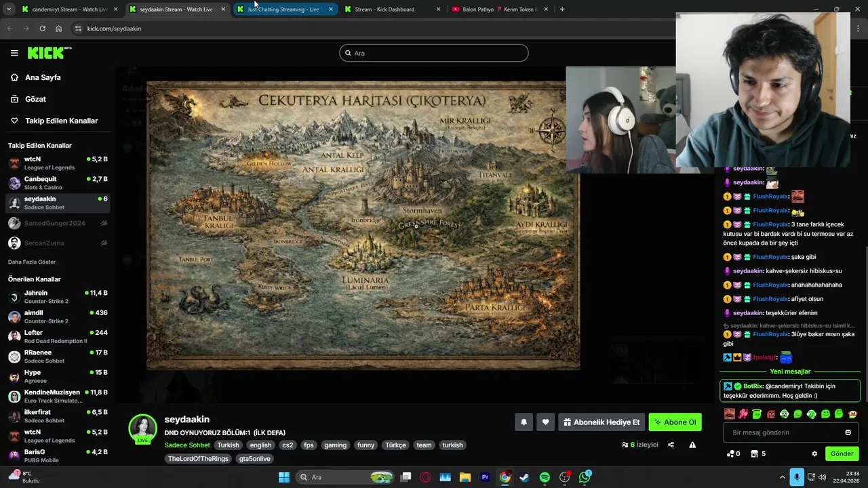Focus the Ara search field
This screenshot has height=488, width=868.
[x=434, y=53]
